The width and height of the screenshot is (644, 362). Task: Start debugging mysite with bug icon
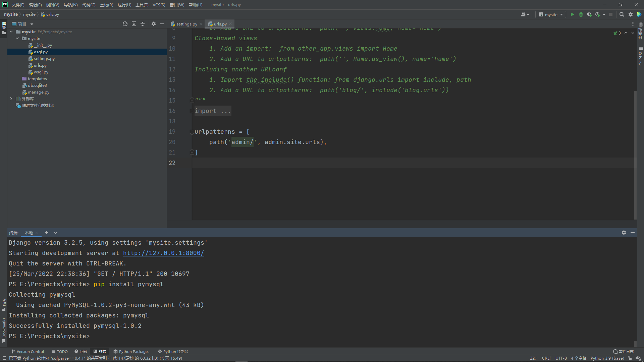(x=581, y=14)
